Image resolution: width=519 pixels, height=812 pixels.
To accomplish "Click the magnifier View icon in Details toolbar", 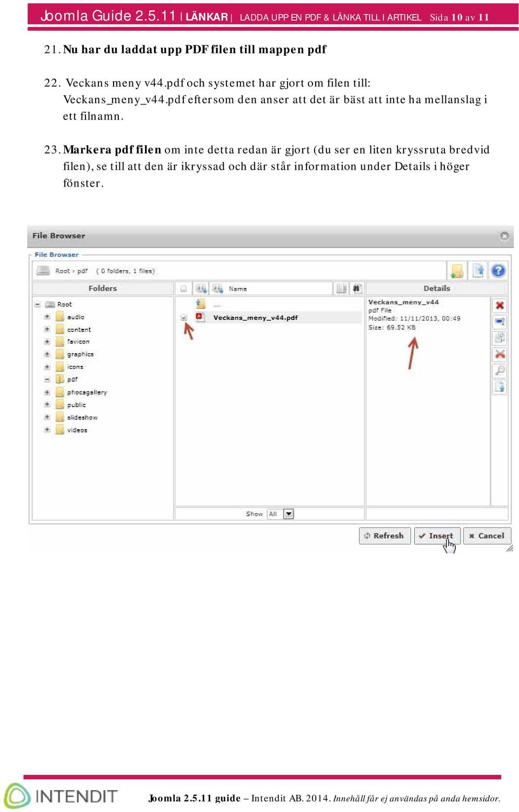I will coord(500,371).
